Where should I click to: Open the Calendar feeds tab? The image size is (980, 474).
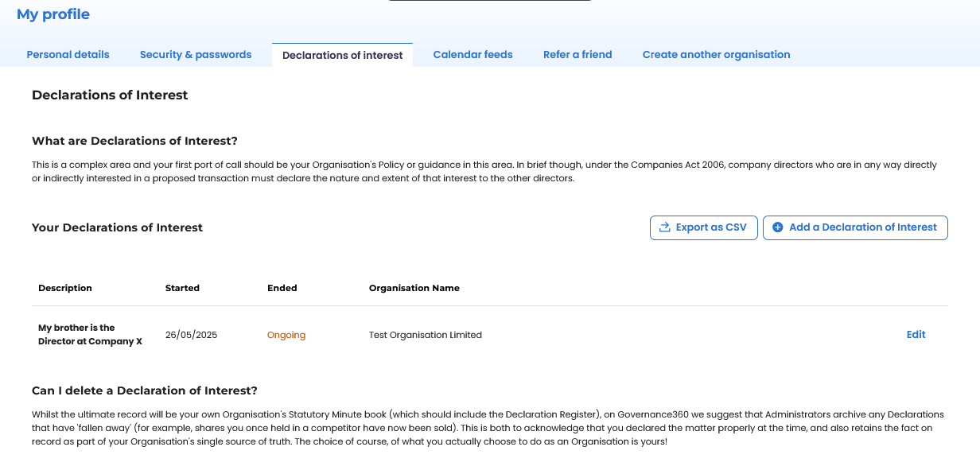[x=472, y=54]
